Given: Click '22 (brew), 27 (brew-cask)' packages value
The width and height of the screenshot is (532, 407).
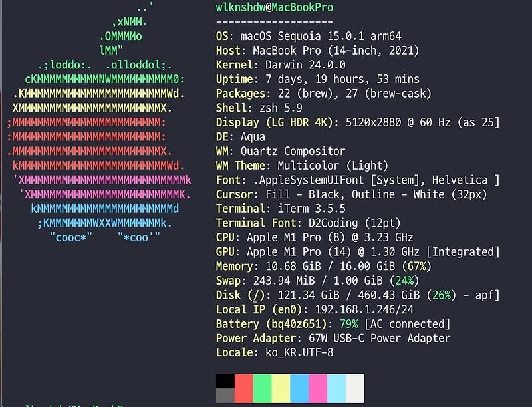Looking at the screenshot, I should point(354,94).
